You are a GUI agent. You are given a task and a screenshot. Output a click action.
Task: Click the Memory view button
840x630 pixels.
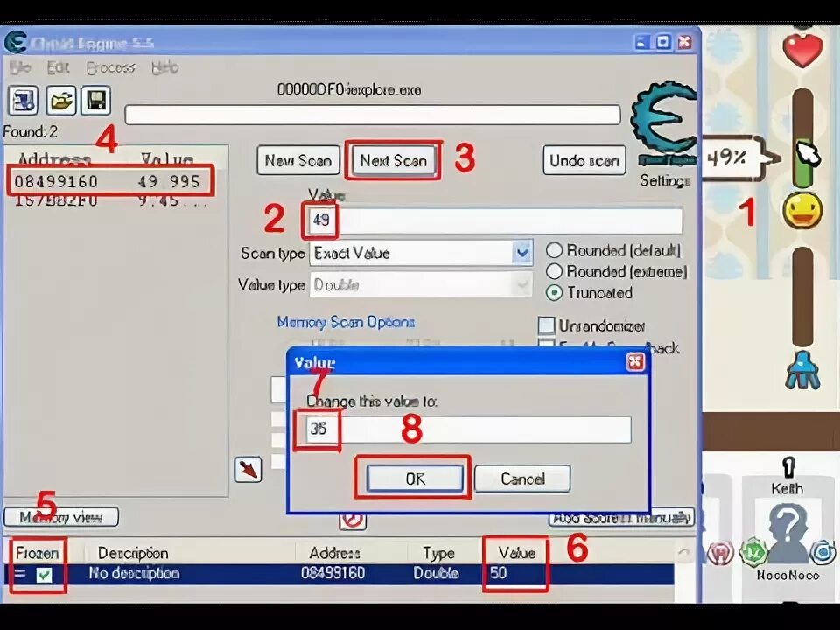click(61, 517)
